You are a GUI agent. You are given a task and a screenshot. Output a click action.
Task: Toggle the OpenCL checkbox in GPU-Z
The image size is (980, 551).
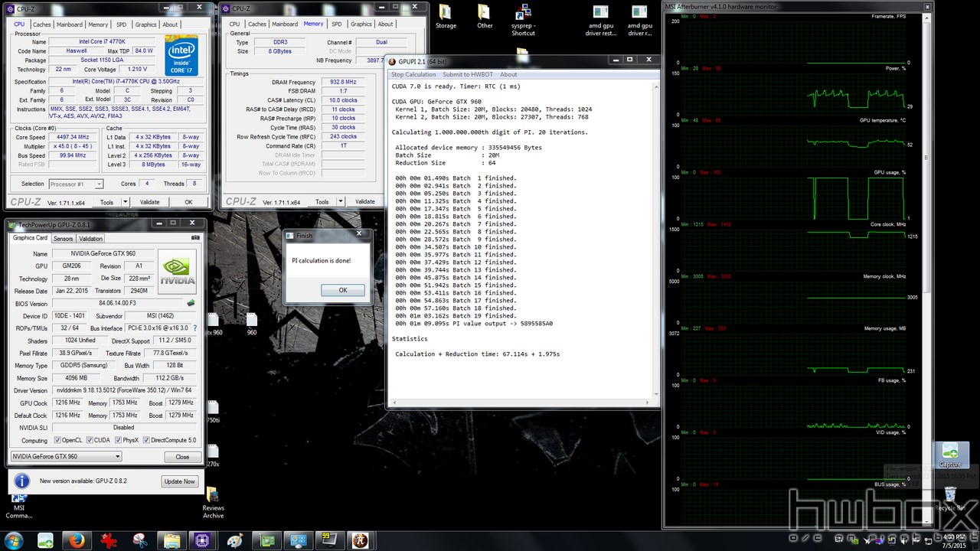point(57,440)
